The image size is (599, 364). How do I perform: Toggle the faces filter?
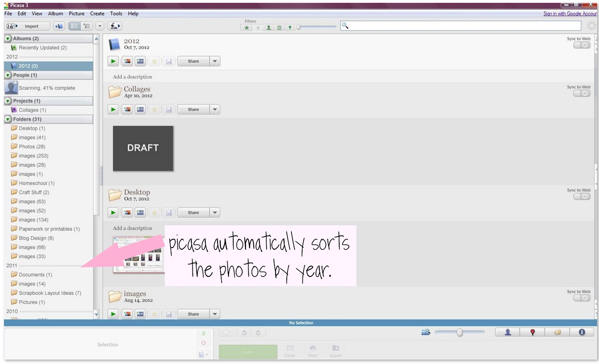(x=268, y=28)
